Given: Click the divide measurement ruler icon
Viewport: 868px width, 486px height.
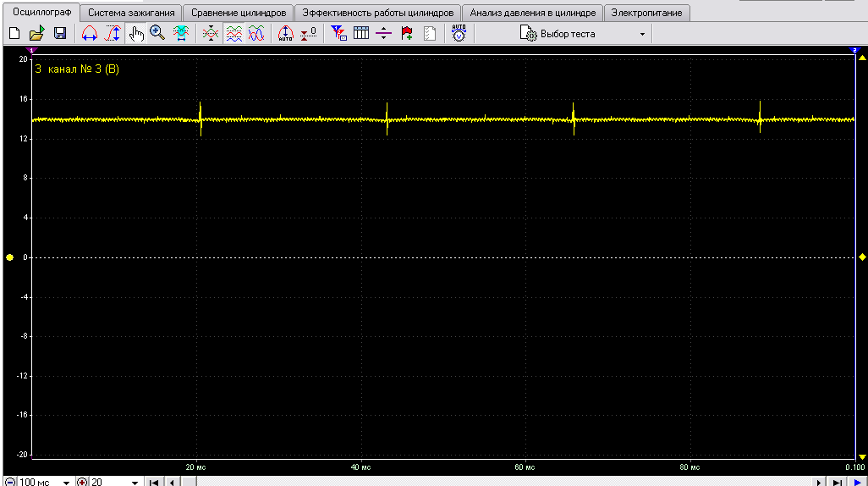Looking at the screenshot, I should pos(383,34).
